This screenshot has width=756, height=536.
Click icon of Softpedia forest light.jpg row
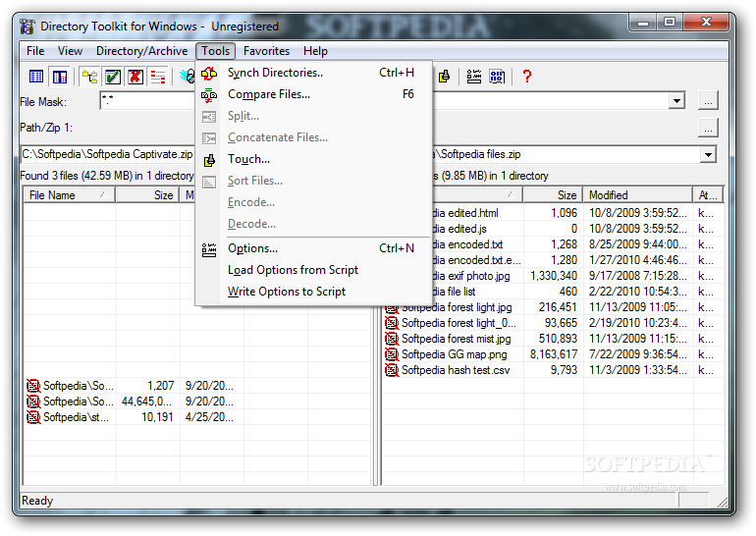click(x=392, y=307)
